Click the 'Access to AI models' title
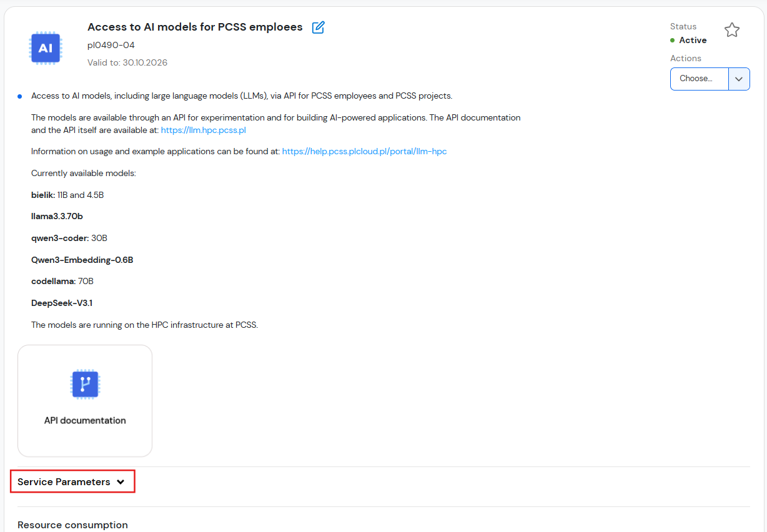 coord(195,27)
